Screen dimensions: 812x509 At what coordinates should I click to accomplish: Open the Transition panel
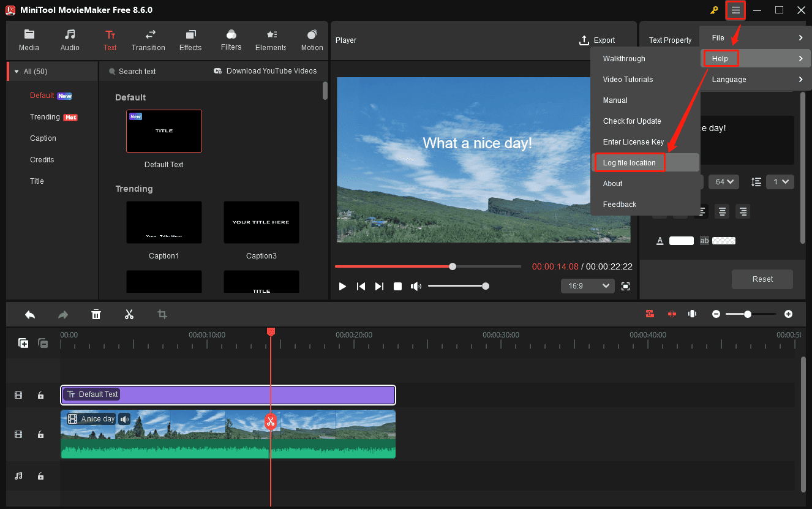click(148, 40)
